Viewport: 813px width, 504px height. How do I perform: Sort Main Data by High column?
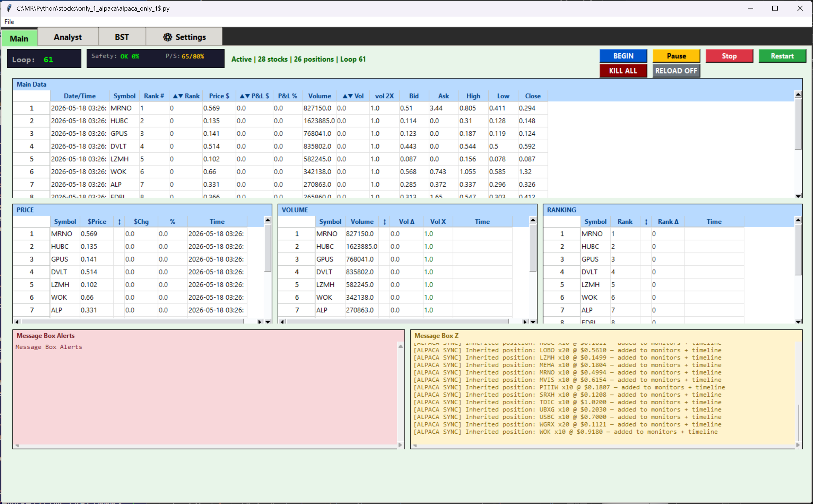point(473,96)
